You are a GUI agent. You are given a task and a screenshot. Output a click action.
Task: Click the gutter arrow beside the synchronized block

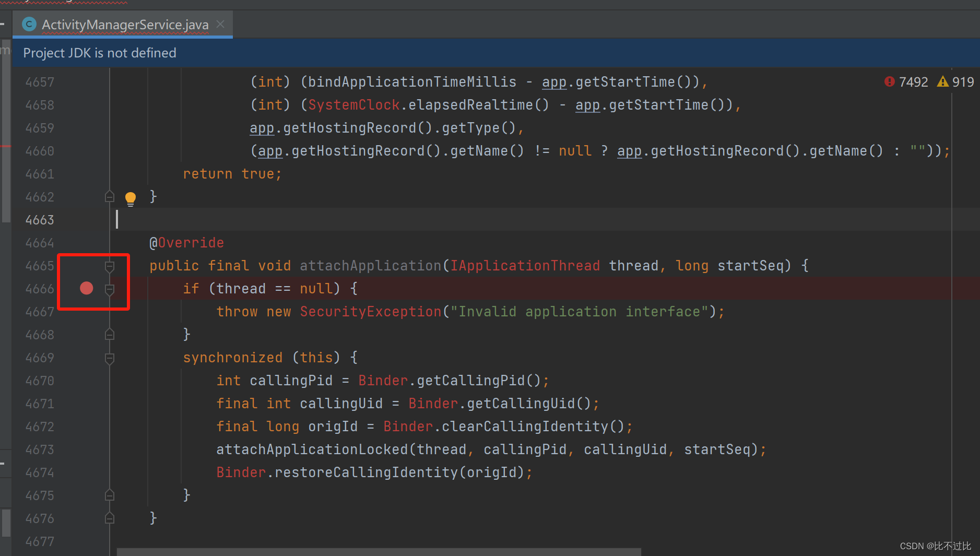coord(110,359)
